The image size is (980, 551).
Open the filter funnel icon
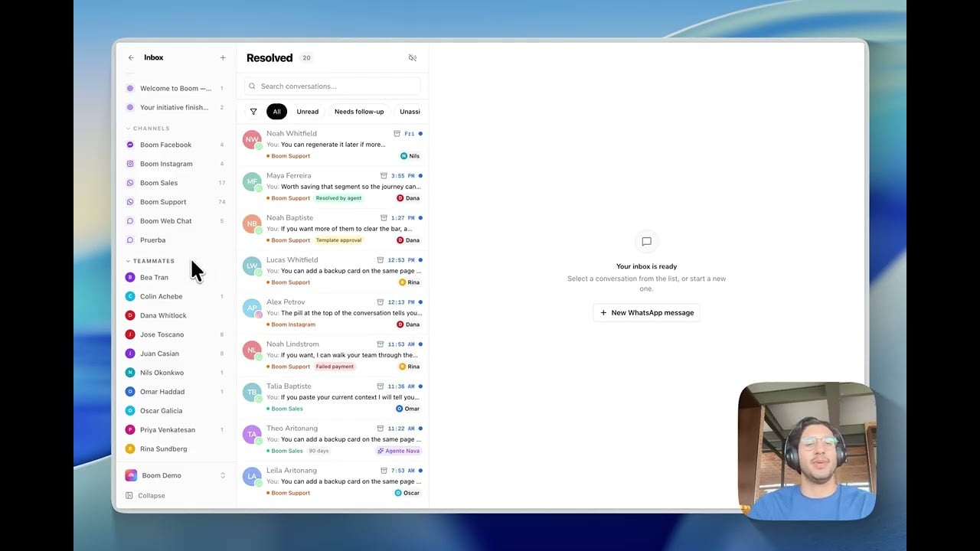[253, 112]
